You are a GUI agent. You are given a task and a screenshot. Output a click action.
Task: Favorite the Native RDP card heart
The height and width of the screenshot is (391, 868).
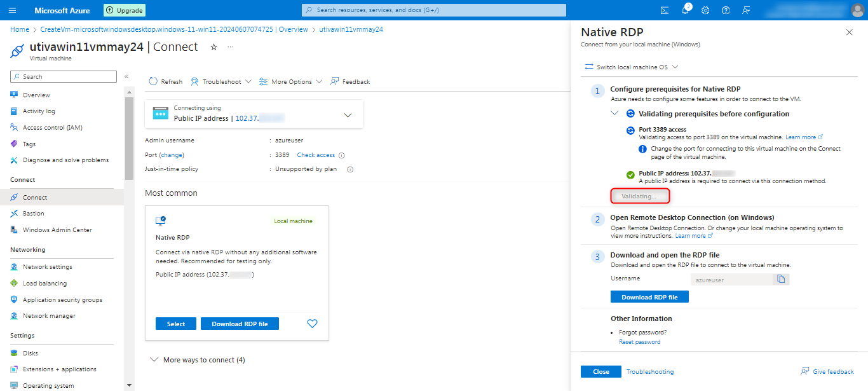coord(312,324)
